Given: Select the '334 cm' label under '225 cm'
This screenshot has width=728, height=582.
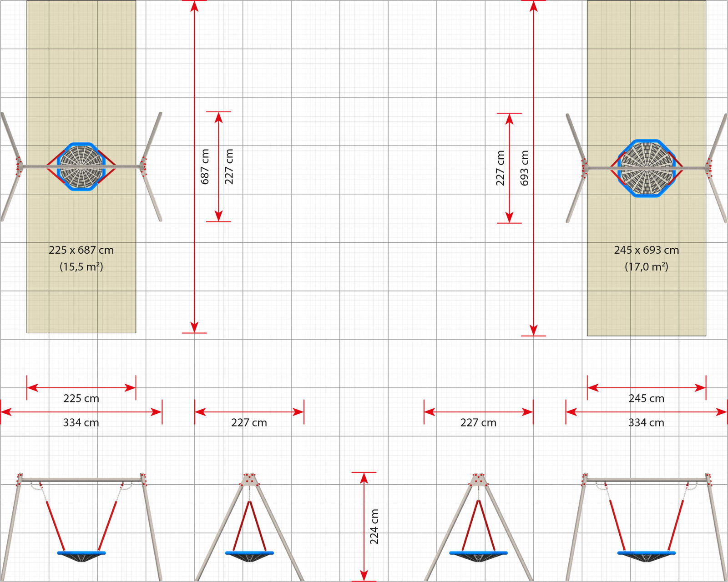Looking at the screenshot, I should pos(81,422).
